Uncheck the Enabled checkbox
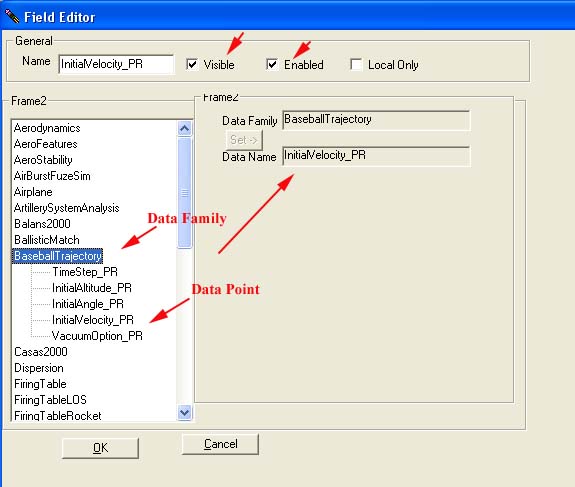The image size is (575, 487). click(x=272, y=64)
